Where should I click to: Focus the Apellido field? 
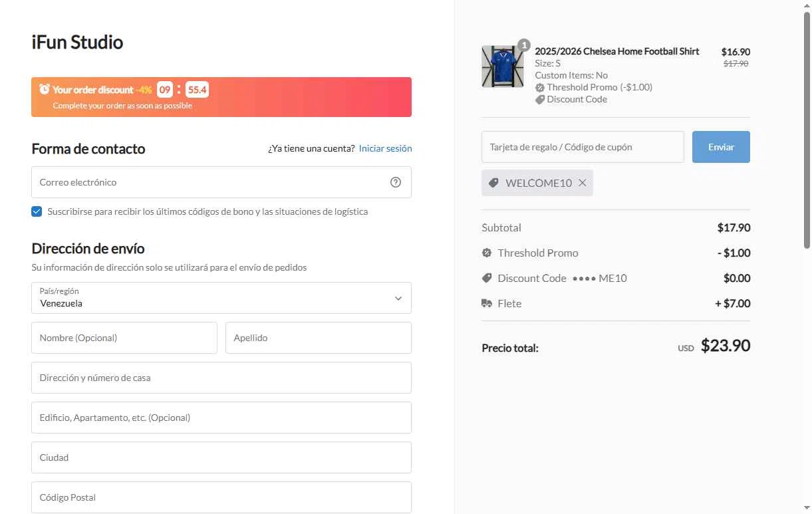[x=319, y=338]
